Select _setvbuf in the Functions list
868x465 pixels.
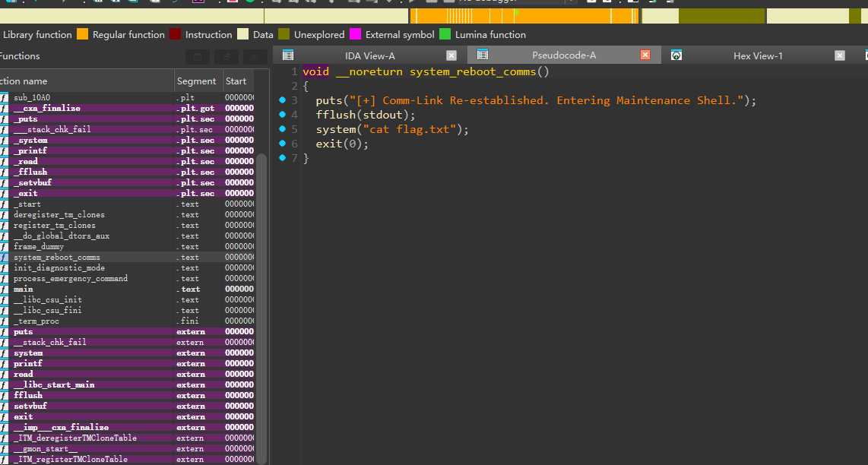pyautogui.click(x=127, y=182)
